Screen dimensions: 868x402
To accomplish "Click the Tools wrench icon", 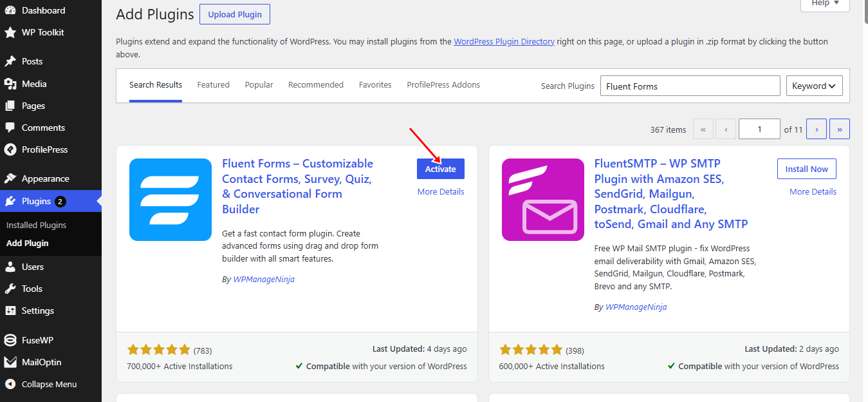I will click(10, 289).
